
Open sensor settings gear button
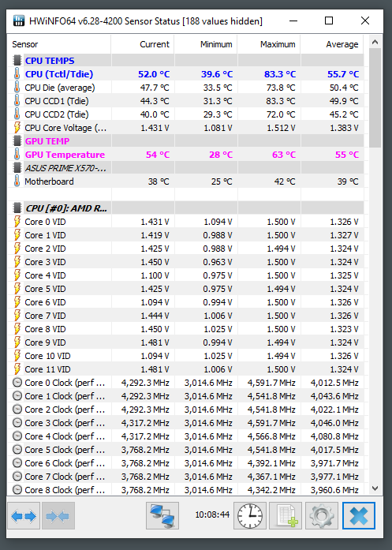point(322,515)
